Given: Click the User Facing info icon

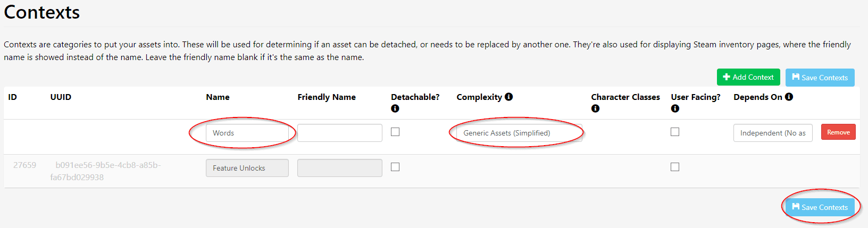Looking at the screenshot, I should (675, 108).
